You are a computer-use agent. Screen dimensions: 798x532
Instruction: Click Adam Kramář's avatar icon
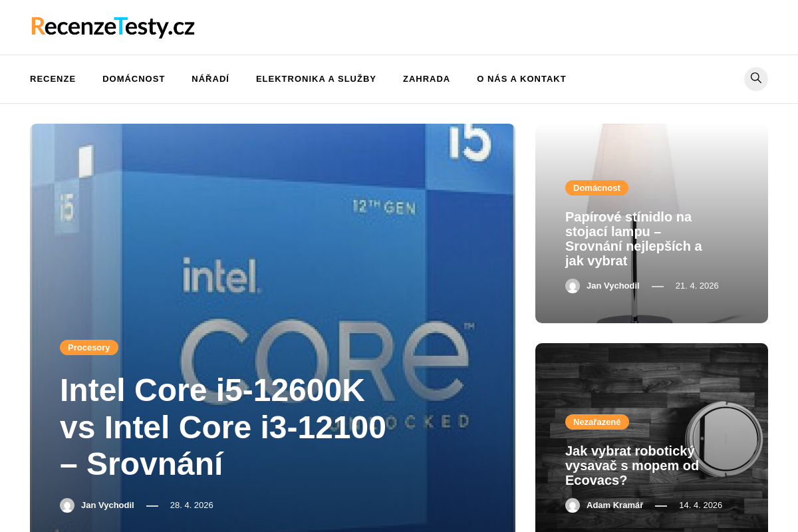click(573, 505)
